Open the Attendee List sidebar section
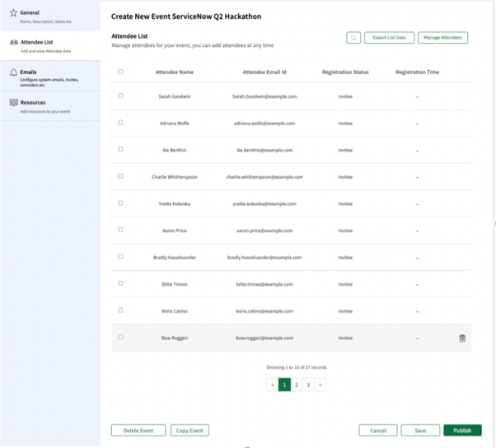The height and width of the screenshot is (448, 496). pos(50,46)
